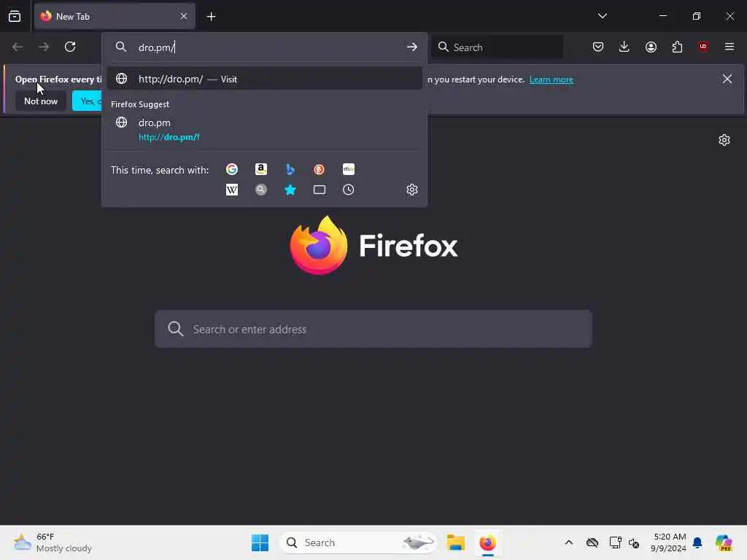Screen dimensions: 747x560
Task: Search this time with Wikipedia
Action: click(x=231, y=190)
